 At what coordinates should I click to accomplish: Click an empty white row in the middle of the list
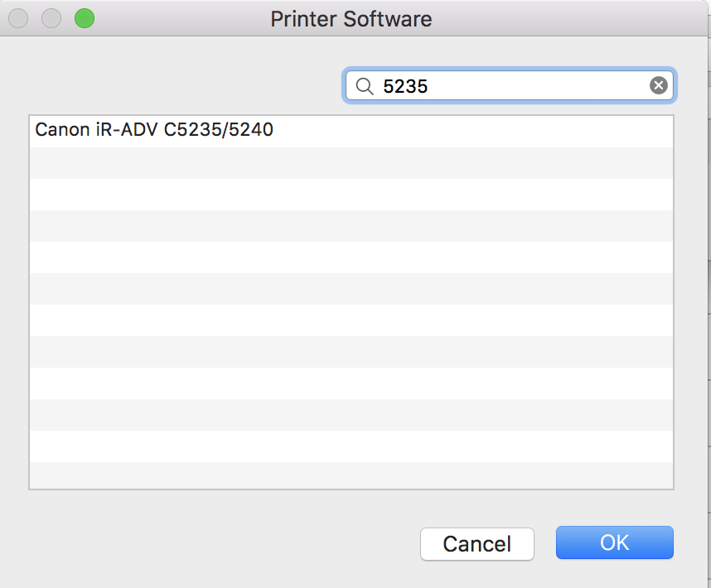point(351,320)
